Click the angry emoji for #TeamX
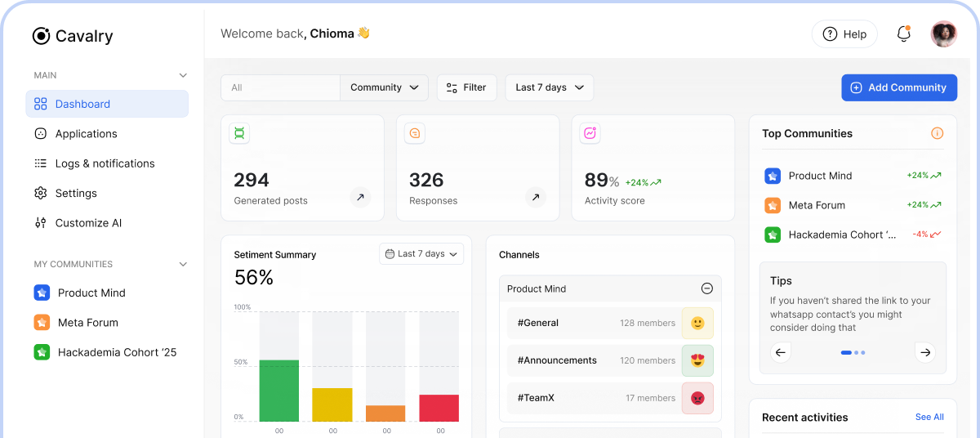Image resolution: width=980 pixels, height=438 pixels. tap(697, 398)
